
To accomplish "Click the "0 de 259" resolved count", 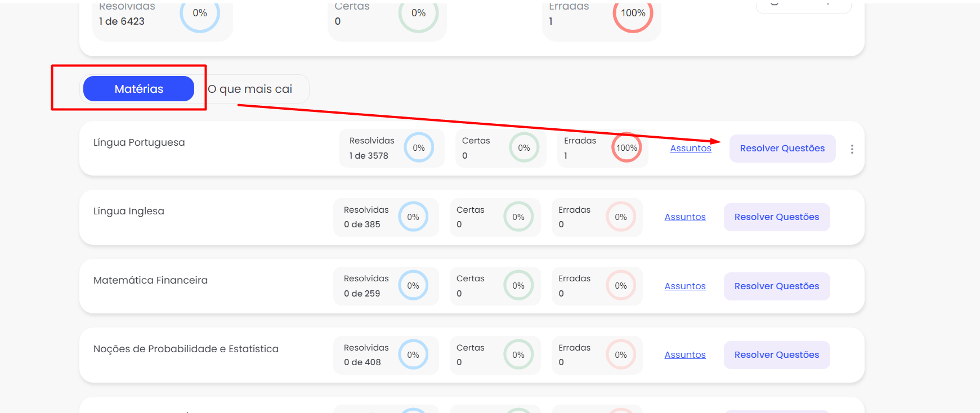I will 362,294.
